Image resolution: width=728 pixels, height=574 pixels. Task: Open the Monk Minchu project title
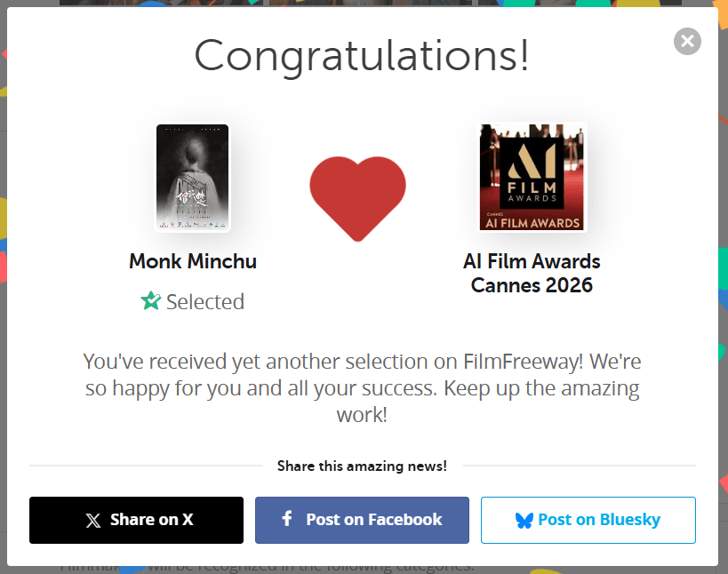192,261
